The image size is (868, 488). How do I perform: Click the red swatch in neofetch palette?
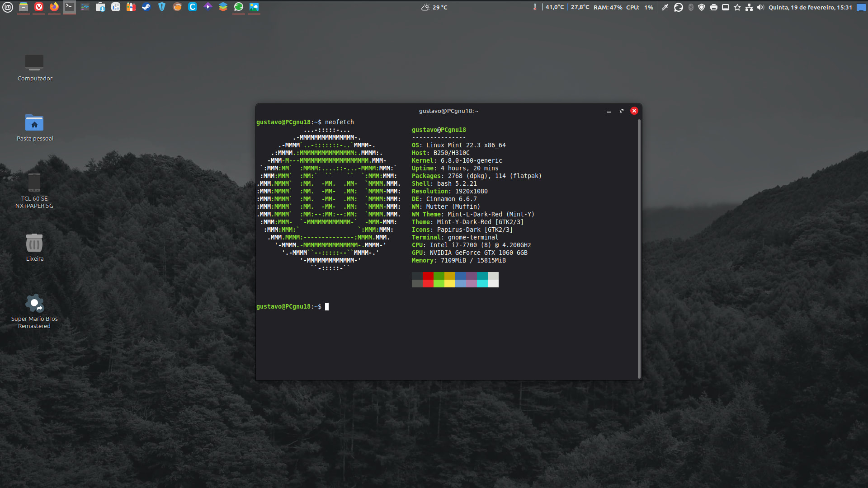428,276
